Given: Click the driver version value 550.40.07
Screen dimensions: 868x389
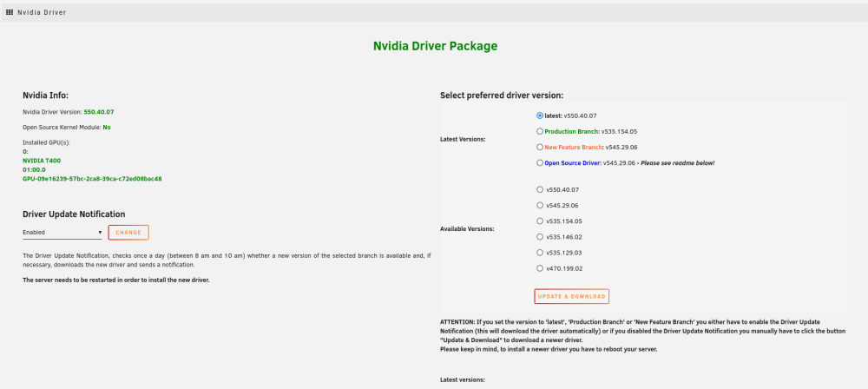Looking at the screenshot, I should tap(99, 112).
